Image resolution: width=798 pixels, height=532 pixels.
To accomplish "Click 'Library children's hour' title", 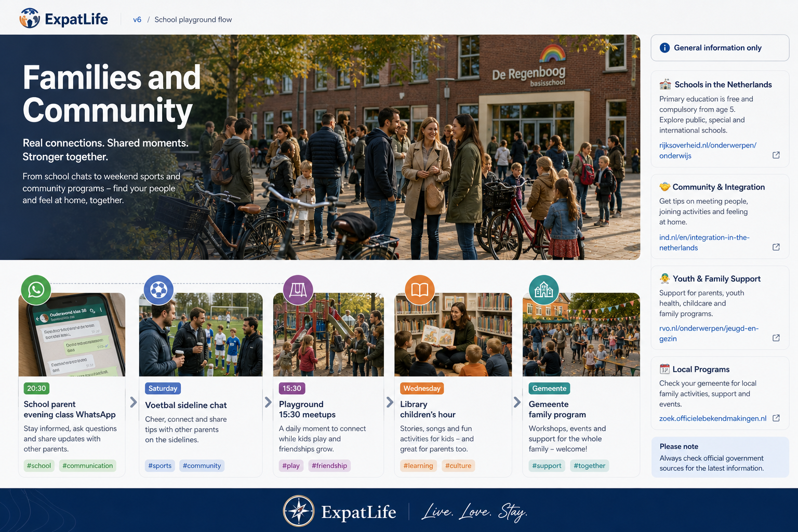I will 428,409.
